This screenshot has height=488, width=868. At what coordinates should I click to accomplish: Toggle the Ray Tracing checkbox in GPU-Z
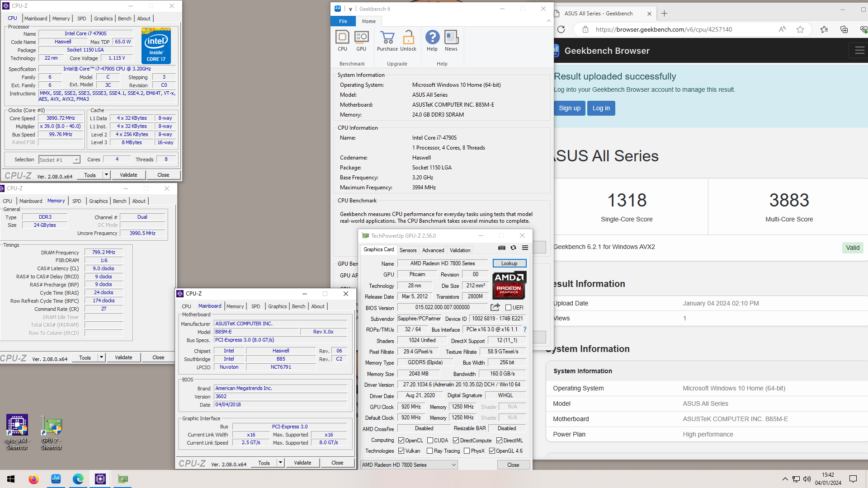429,451
